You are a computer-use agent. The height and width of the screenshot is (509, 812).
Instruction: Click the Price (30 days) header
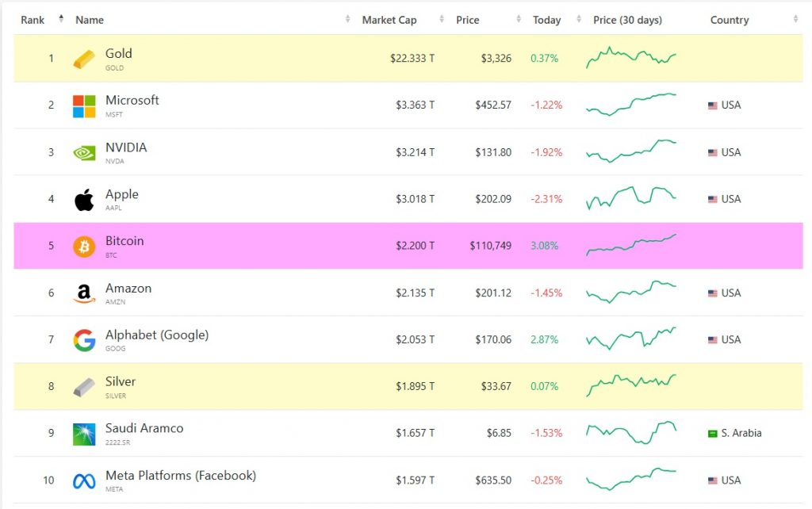click(x=628, y=20)
